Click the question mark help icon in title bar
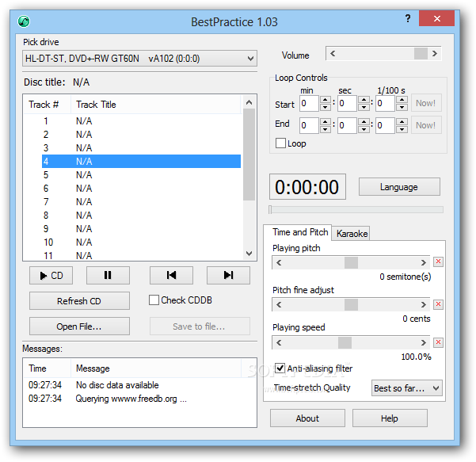Viewport: 476px width, 462px height. click(408, 19)
